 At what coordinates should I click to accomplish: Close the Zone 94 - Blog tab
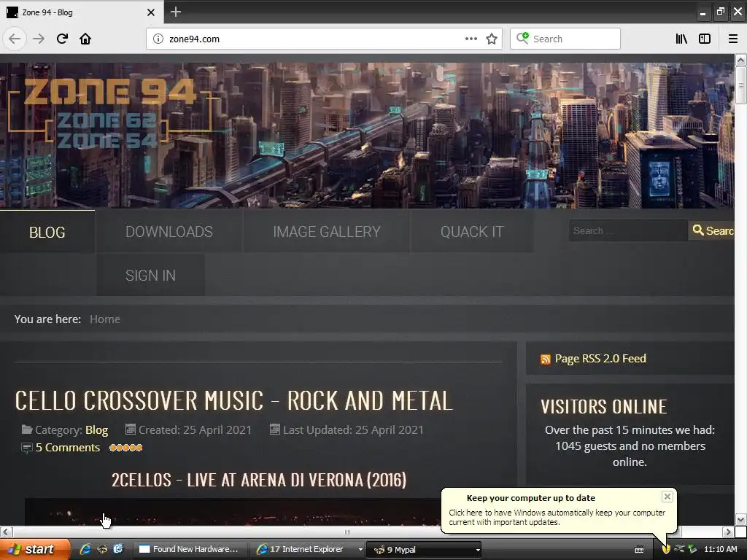pyautogui.click(x=151, y=12)
